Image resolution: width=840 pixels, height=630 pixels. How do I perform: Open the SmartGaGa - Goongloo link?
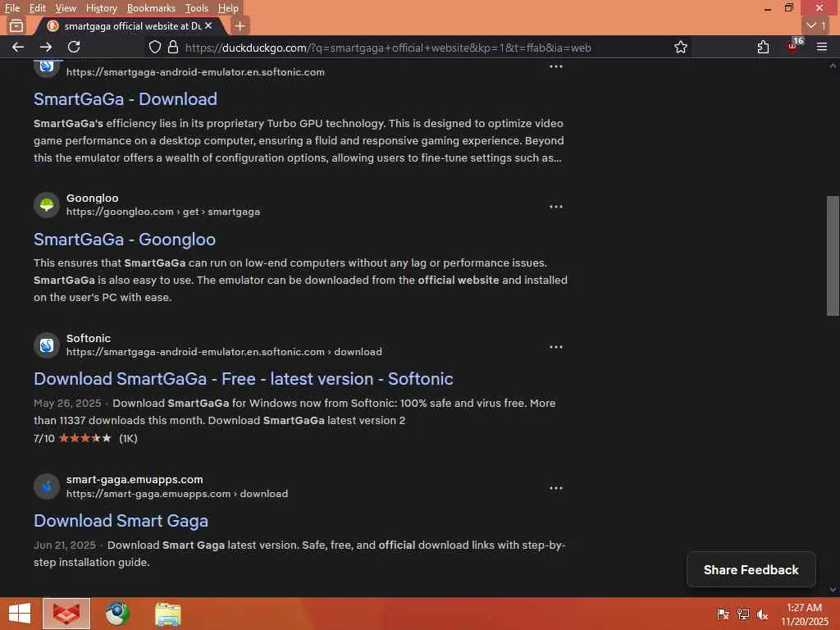(125, 240)
